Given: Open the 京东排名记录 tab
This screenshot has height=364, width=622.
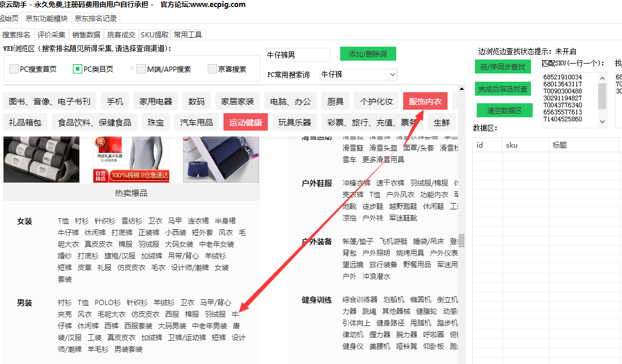Looking at the screenshot, I should coord(96,19).
